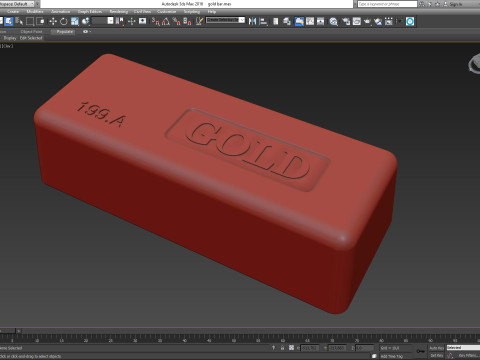Activate the Select and Rotate tool
This screenshot has width=480, height=360.
[63, 21]
